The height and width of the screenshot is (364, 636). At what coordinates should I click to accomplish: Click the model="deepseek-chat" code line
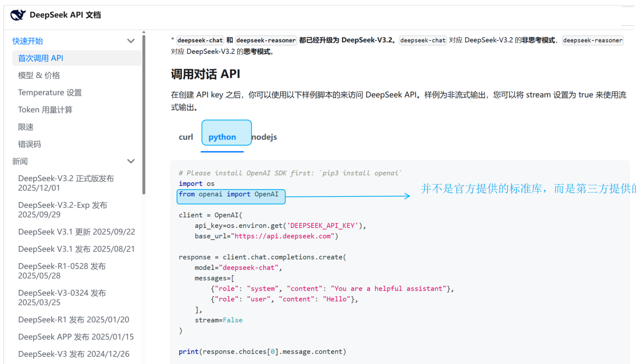[238, 268]
